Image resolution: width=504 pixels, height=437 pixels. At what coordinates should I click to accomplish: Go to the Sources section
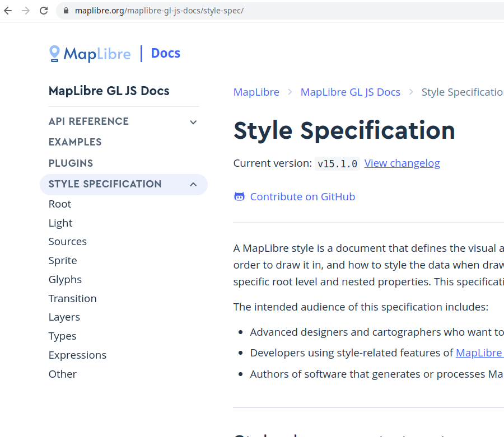coord(68,242)
